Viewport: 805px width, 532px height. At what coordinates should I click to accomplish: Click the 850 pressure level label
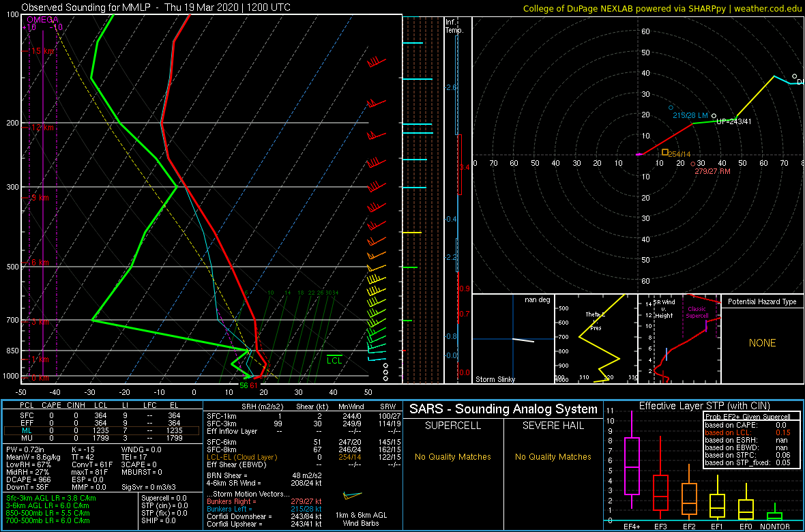tap(12, 351)
